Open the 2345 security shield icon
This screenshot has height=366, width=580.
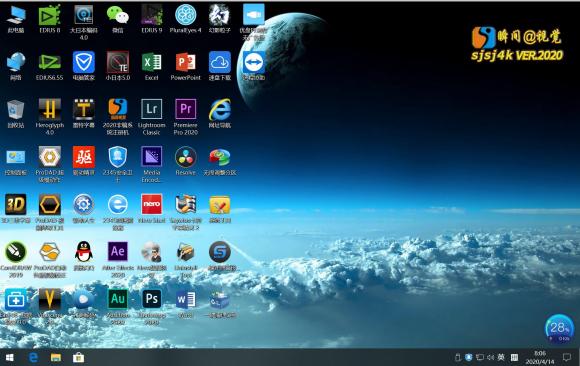(x=118, y=157)
